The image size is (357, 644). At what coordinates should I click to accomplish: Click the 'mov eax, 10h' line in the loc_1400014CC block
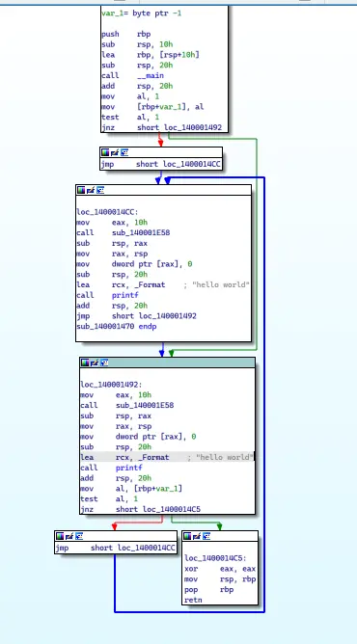pyautogui.click(x=112, y=222)
